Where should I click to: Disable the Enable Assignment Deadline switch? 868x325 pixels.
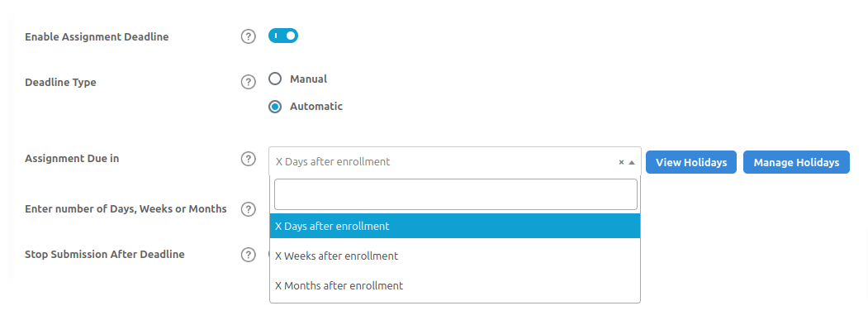point(283,36)
